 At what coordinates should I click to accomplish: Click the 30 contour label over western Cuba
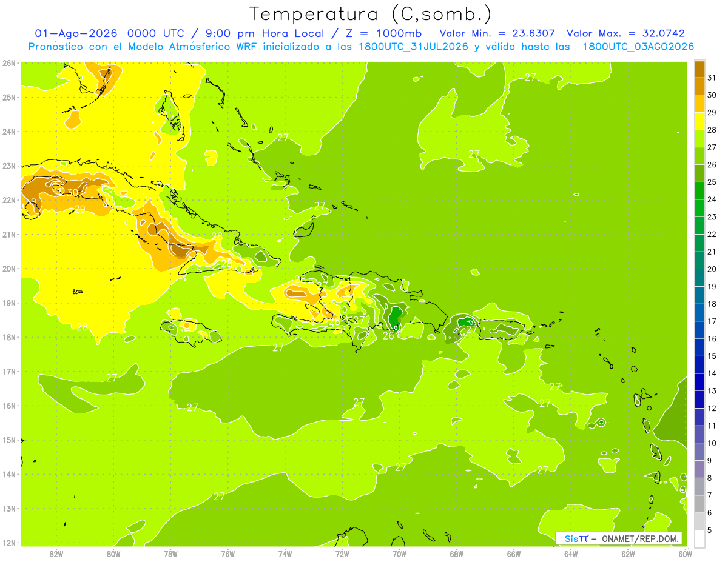[73, 192]
